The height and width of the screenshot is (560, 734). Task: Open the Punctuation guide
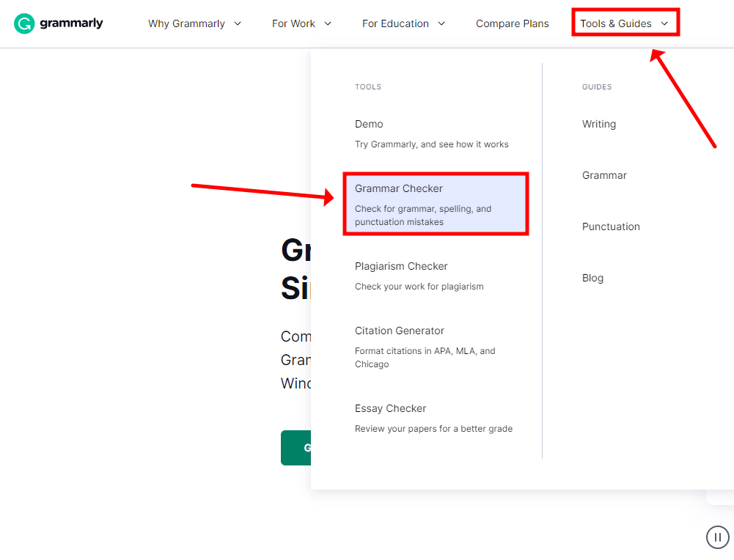[x=611, y=227]
